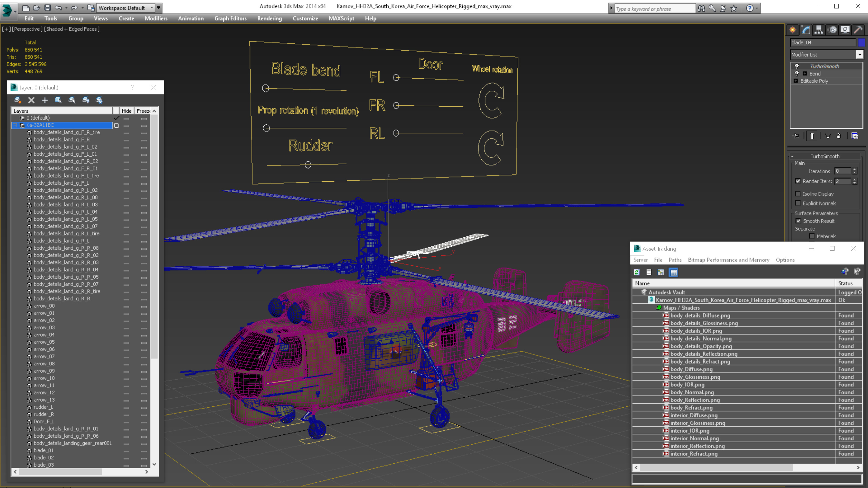Click the New Scene icon

[x=26, y=8]
